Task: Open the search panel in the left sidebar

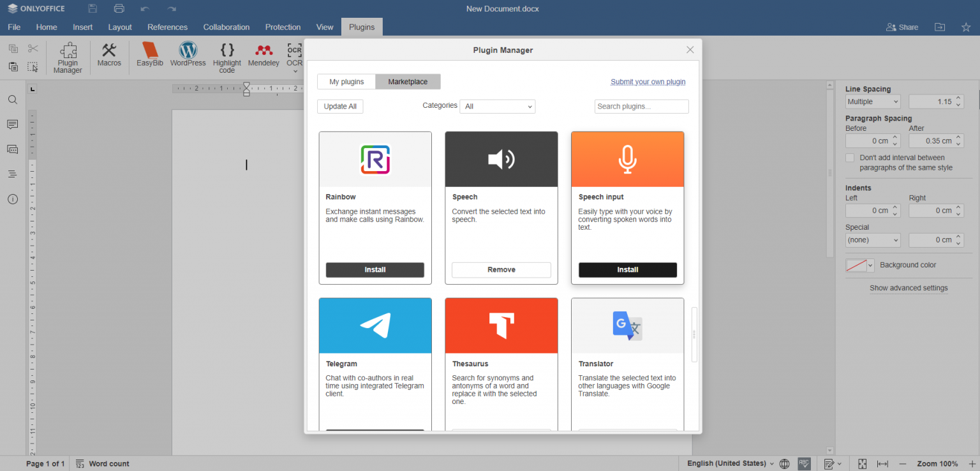Action: [x=12, y=100]
